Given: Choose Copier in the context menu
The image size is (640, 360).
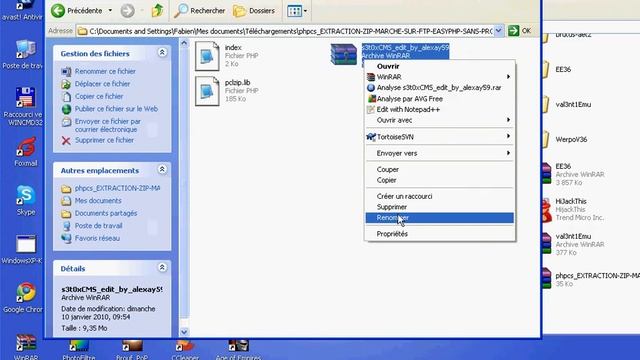Looking at the screenshot, I should pos(440,180).
